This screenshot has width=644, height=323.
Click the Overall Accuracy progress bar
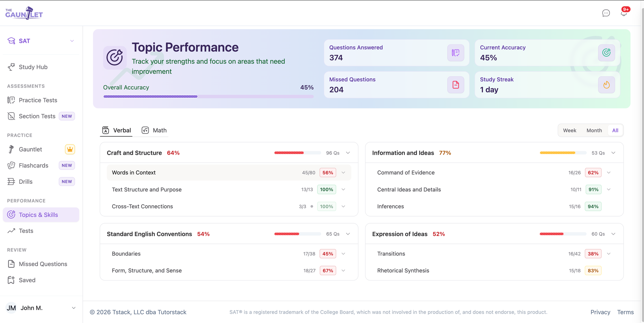click(208, 97)
